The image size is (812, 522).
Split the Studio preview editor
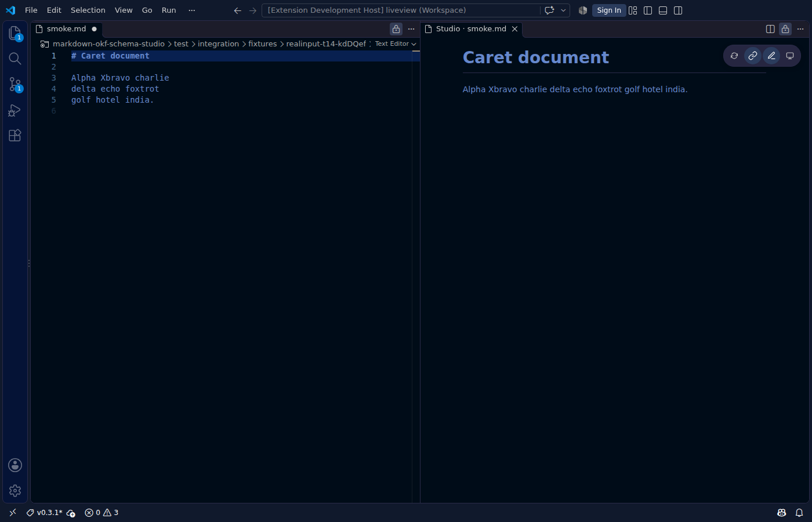770,29
